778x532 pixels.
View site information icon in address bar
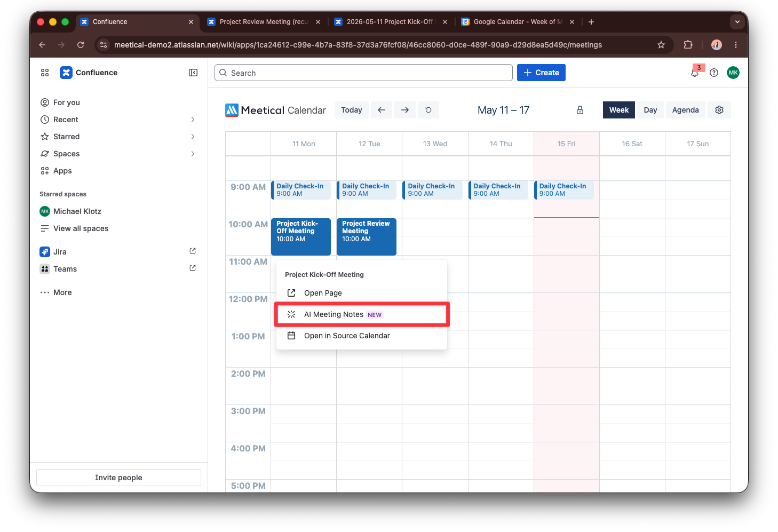click(104, 45)
